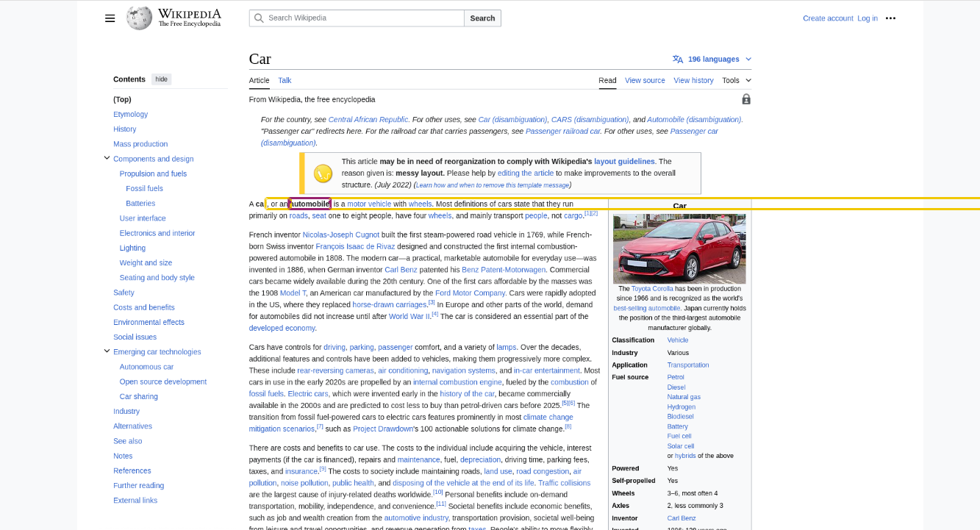Image resolution: width=980 pixels, height=530 pixels.
Task: Open the Toyota Corolla photo thumbnail
Action: point(679,248)
